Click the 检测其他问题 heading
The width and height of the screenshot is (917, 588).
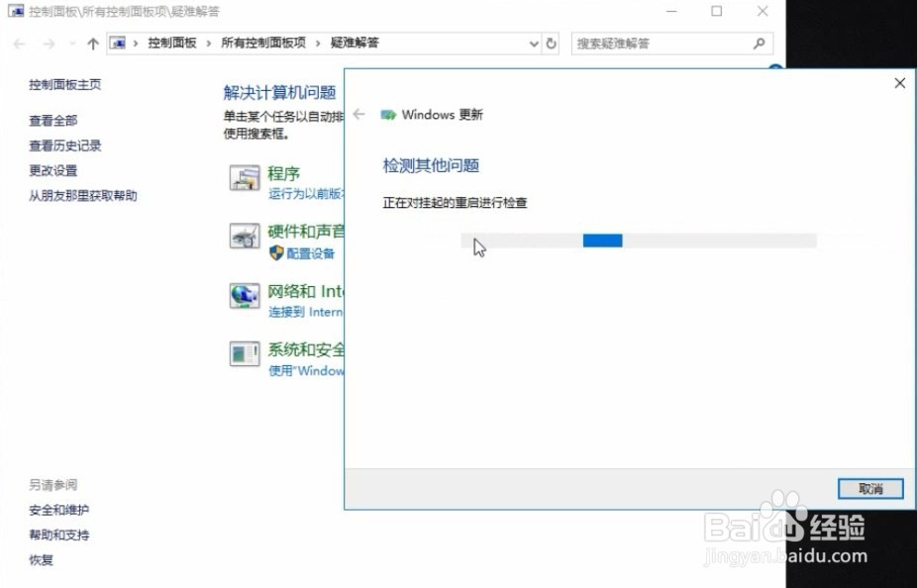(431, 165)
